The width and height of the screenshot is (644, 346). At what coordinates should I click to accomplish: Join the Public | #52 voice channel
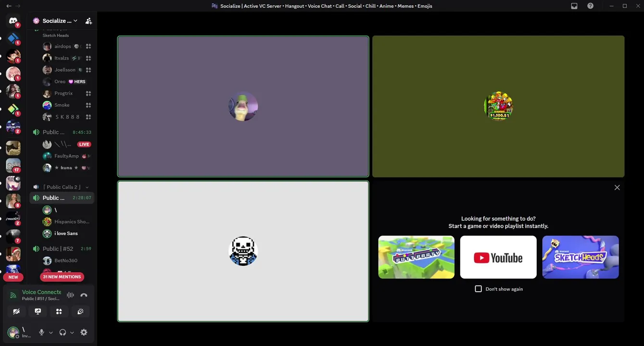pyautogui.click(x=62, y=249)
